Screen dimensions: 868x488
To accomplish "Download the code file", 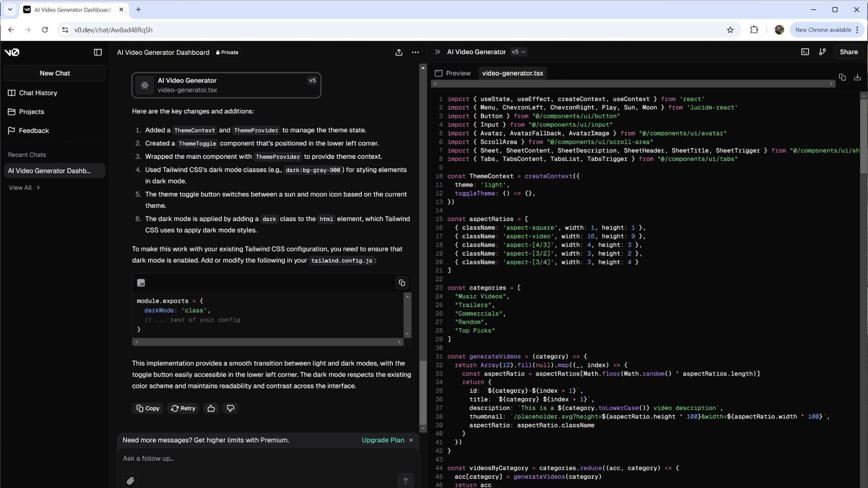I will tap(857, 77).
